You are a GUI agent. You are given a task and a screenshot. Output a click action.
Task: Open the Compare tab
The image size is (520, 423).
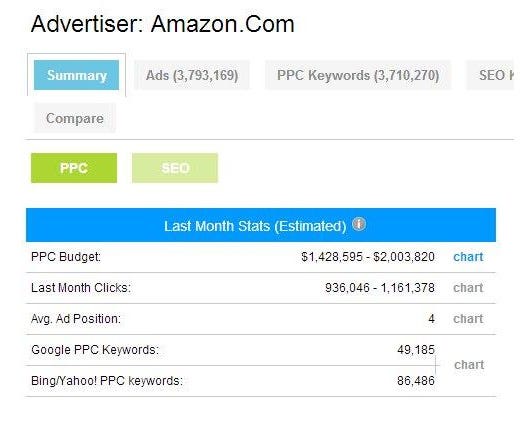coord(75,118)
